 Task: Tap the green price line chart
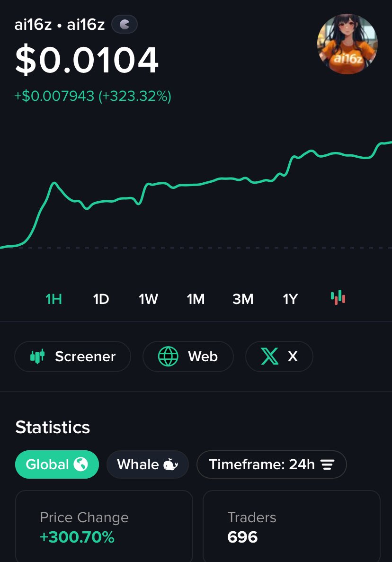196,195
